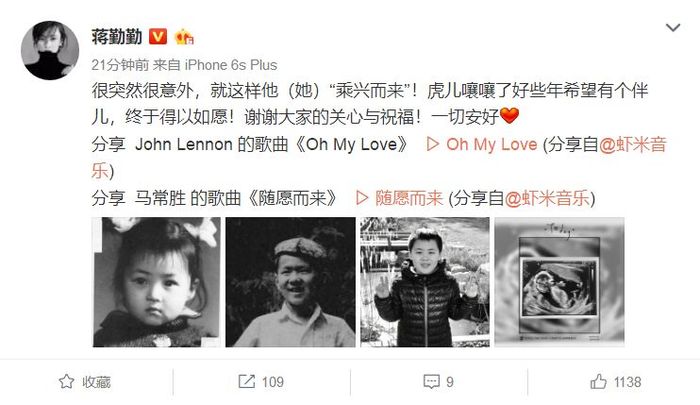View the boy in puffer jacket photo
Viewport: 700px width, 405px height.
[425, 282]
